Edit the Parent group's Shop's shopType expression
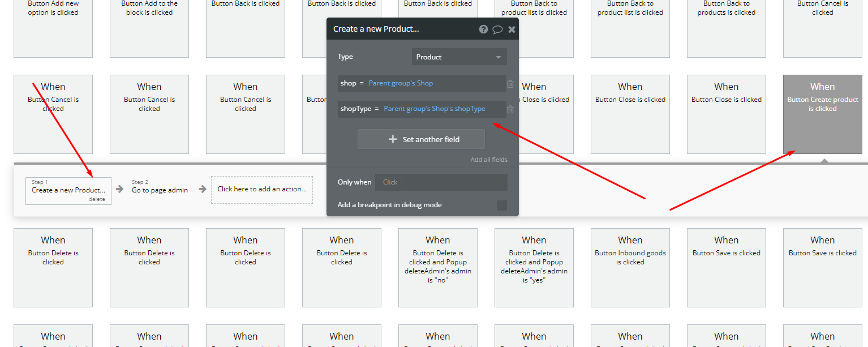This screenshot has width=868, height=347. pos(434,109)
